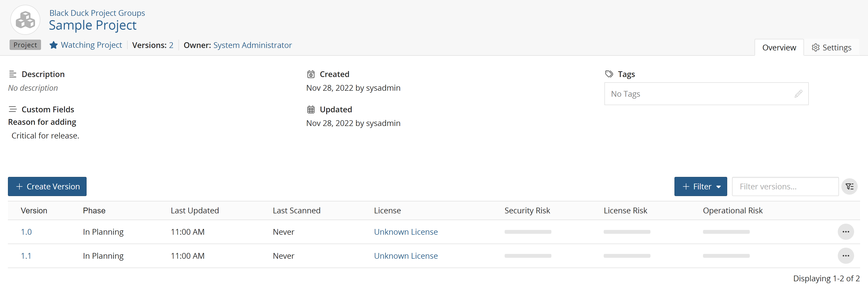The width and height of the screenshot is (868, 288).
Task: Toggle the Watching Project status
Action: [x=86, y=45]
